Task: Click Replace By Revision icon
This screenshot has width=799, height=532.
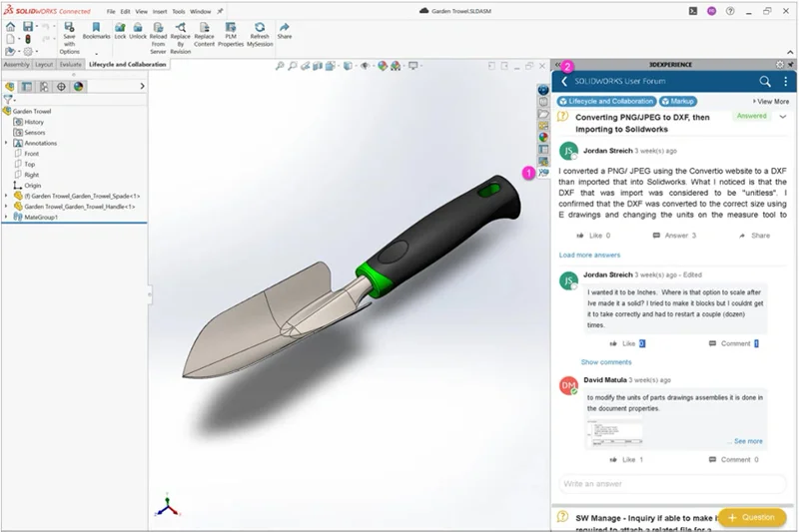Action: 180,28
